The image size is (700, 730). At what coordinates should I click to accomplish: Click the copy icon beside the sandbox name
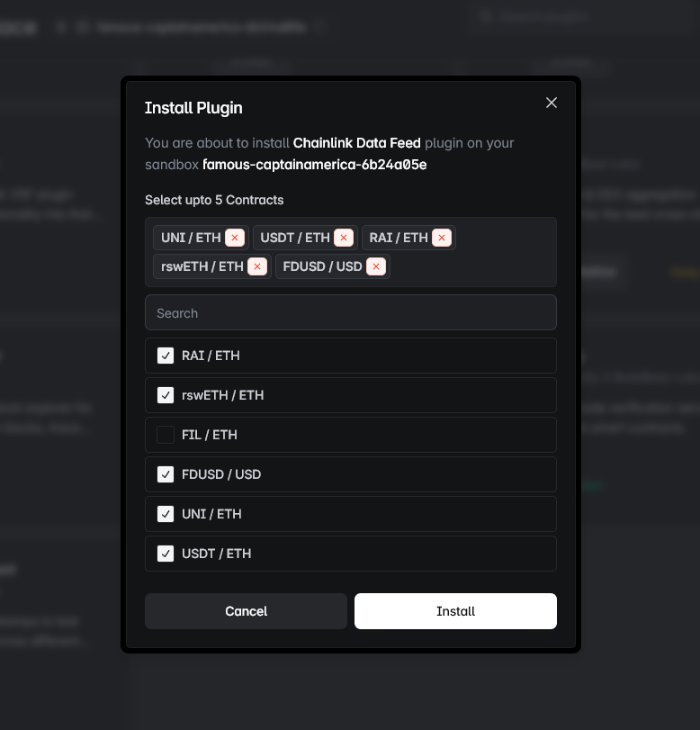320,27
